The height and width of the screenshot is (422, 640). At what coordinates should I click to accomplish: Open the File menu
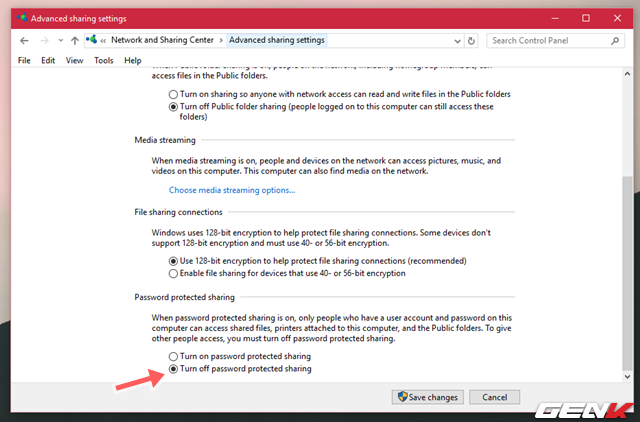click(25, 60)
